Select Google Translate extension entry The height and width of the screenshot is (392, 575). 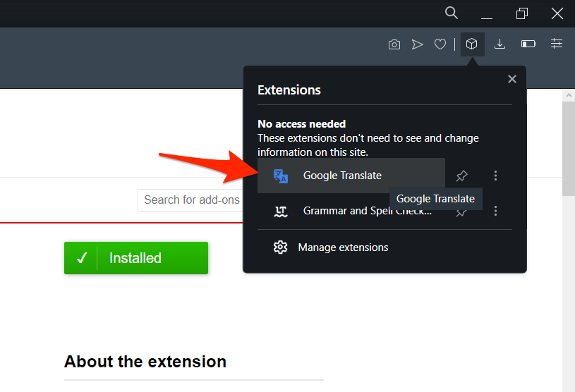coord(351,176)
